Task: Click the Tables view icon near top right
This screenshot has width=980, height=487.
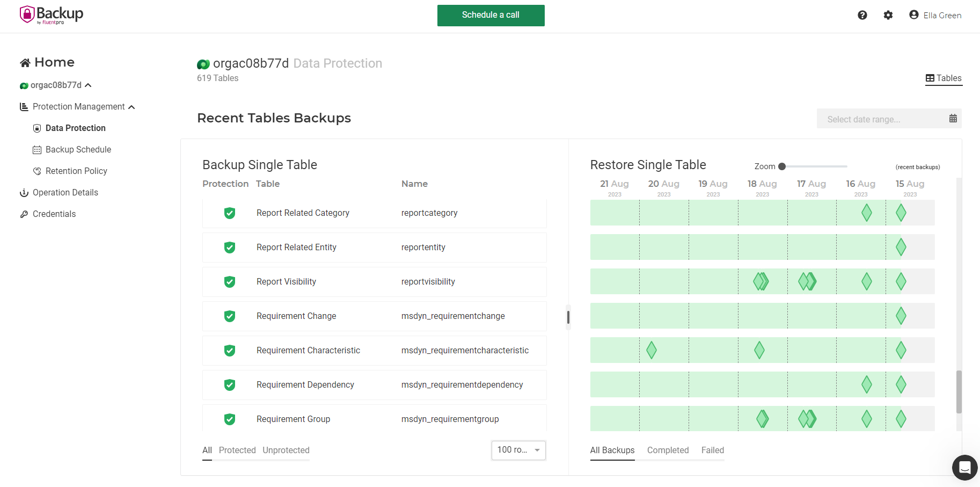Action: (x=930, y=78)
